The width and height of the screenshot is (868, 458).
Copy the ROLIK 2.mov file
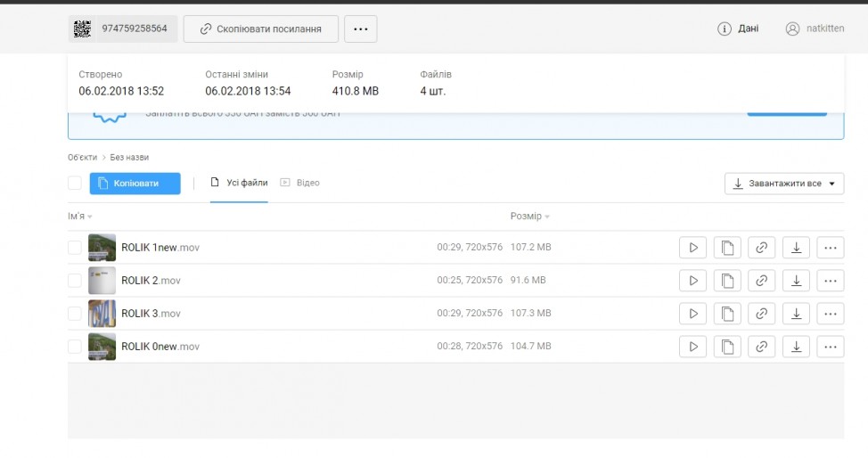(726, 281)
